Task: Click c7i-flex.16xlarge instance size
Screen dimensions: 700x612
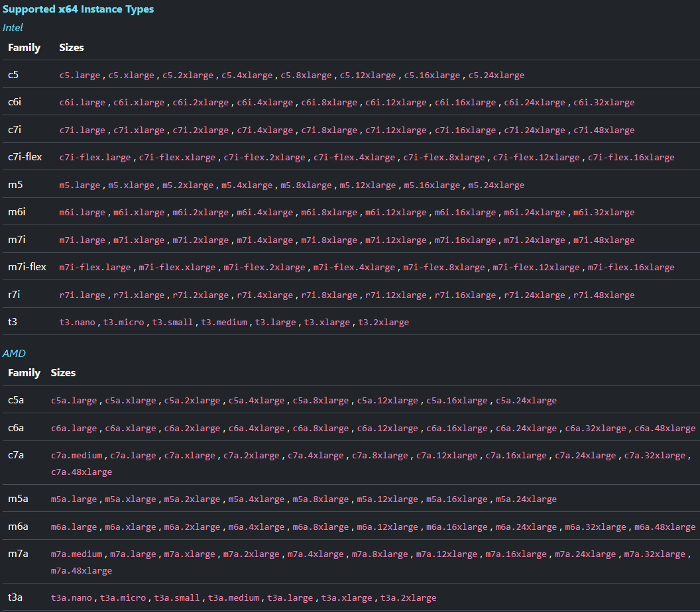Action: [x=631, y=158]
